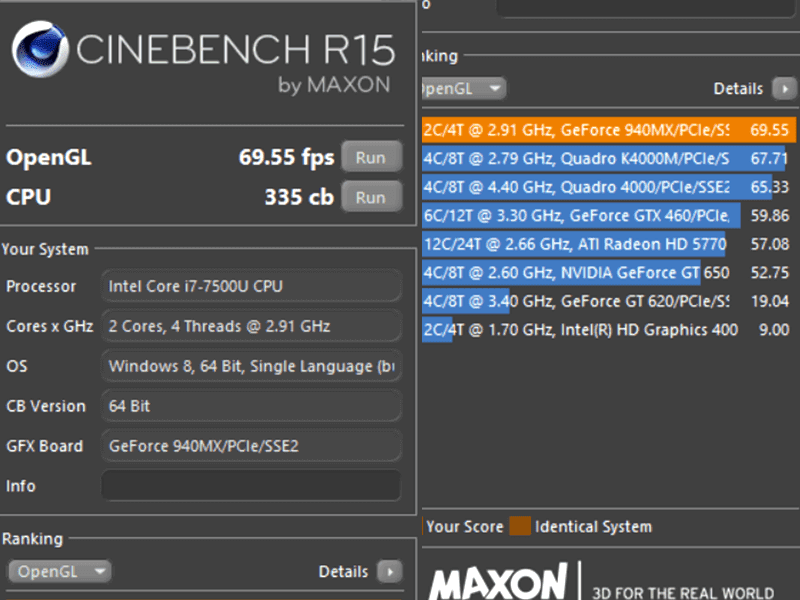Screen dimensions: 800x600
Task: Select the NVIDIA GeForce GT 650 row
Action: [609, 272]
